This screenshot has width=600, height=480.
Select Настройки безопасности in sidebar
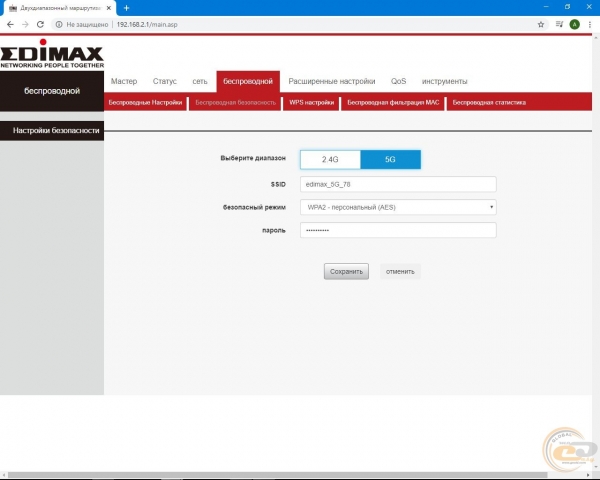pos(52,131)
